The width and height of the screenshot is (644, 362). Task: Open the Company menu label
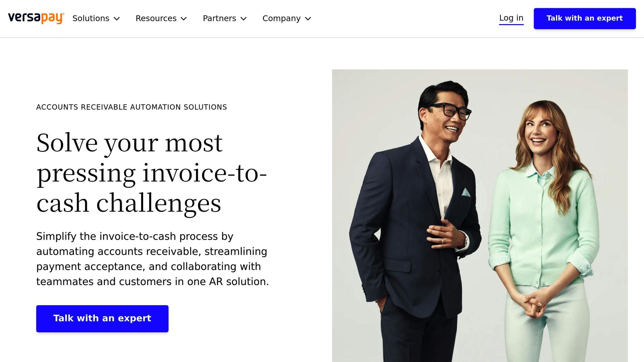click(x=281, y=19)
